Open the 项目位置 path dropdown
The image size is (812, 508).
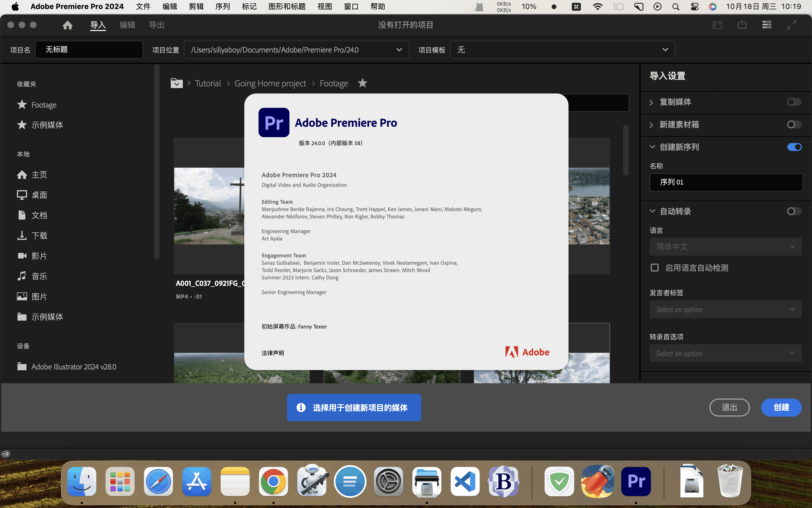(296, 50)
